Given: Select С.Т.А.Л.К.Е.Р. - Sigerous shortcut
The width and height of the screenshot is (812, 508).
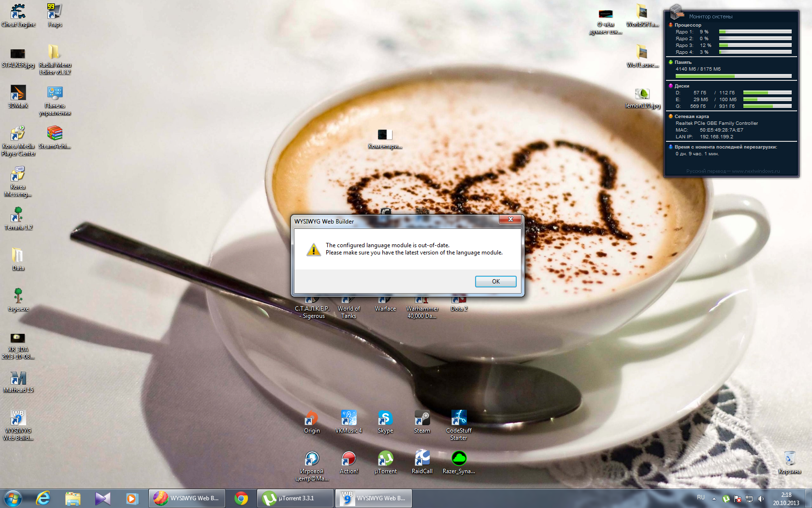Looking at the screenshot, I should pyautogui.click(x=312, y=308).
